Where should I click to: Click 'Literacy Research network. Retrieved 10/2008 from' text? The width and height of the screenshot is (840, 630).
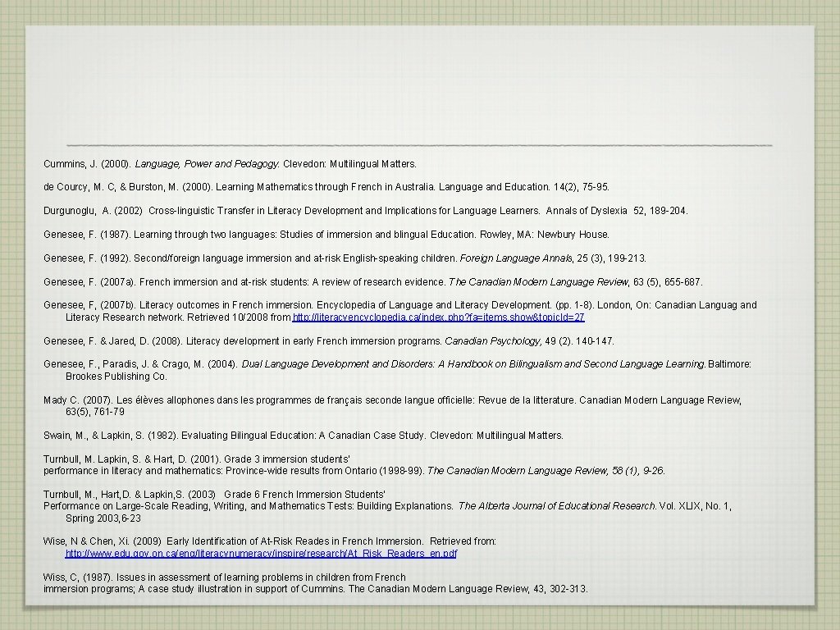pyautogui.click(x=178, y=317)
